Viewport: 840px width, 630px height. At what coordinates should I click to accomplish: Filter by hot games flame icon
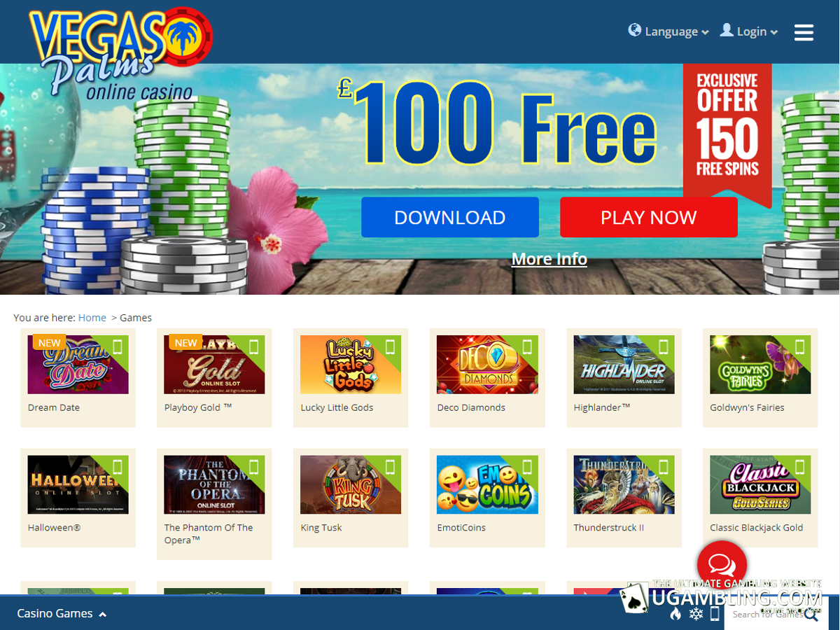tap(675, 614)
